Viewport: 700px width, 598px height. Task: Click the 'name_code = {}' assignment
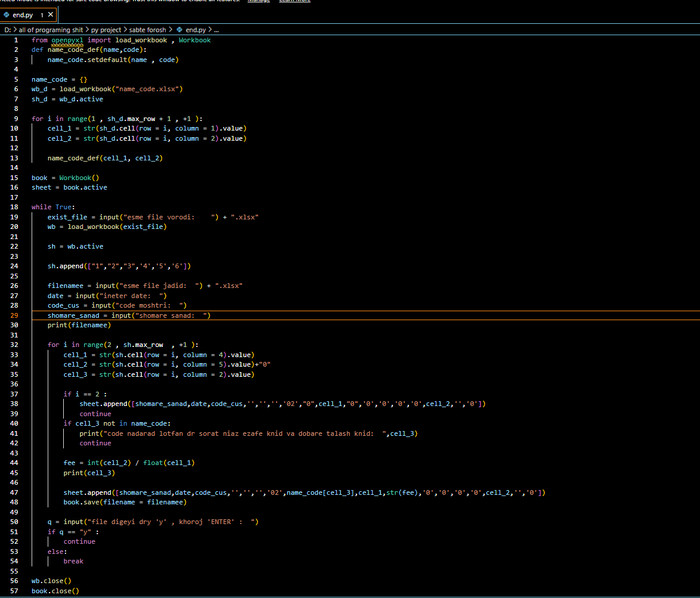click(60, 79)
